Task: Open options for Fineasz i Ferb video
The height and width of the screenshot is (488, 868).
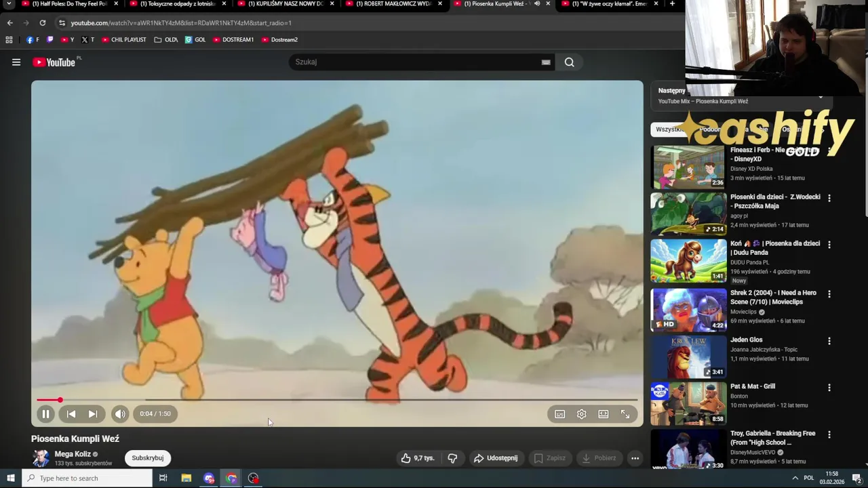Action: pos(829,152)
